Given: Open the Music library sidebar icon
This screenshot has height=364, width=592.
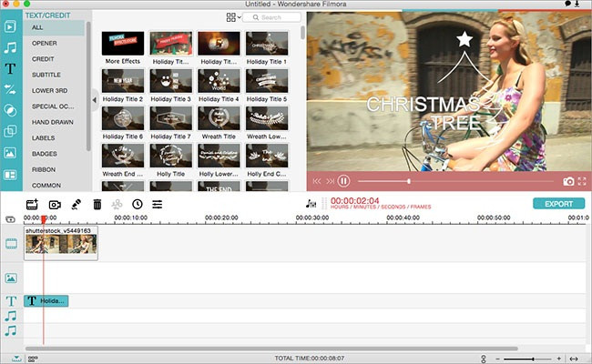Looking at the screenshot, I should point(11,46).
